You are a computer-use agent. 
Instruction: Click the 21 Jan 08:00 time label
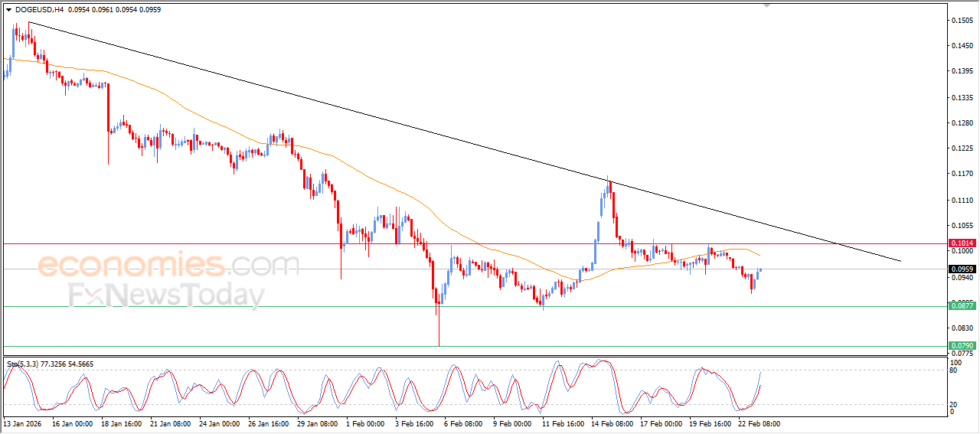click(170, 423)
